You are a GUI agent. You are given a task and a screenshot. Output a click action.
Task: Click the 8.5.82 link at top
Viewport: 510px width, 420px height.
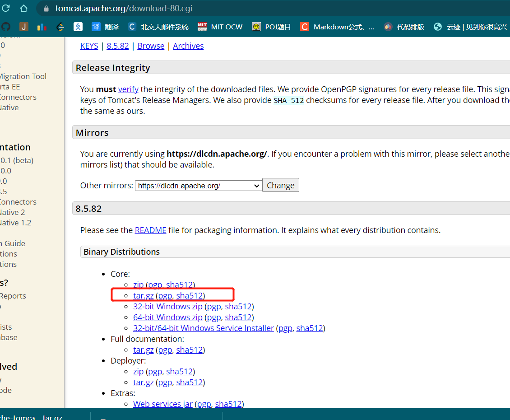[118, 46]
